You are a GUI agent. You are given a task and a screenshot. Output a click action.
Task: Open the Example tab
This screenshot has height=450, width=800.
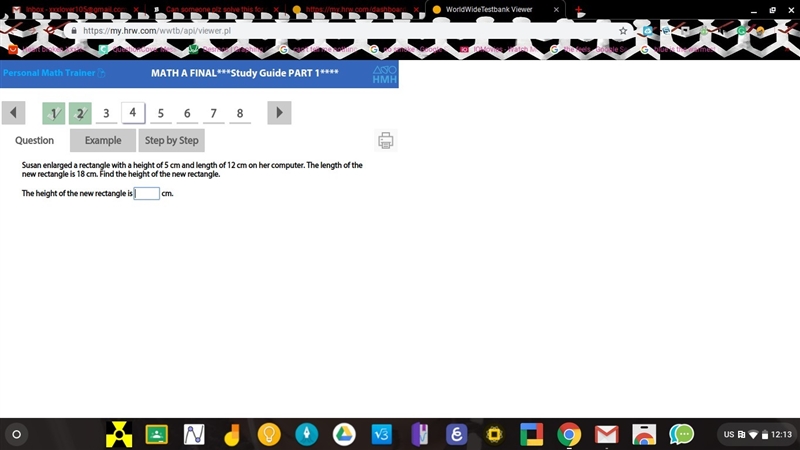(103, 140)
